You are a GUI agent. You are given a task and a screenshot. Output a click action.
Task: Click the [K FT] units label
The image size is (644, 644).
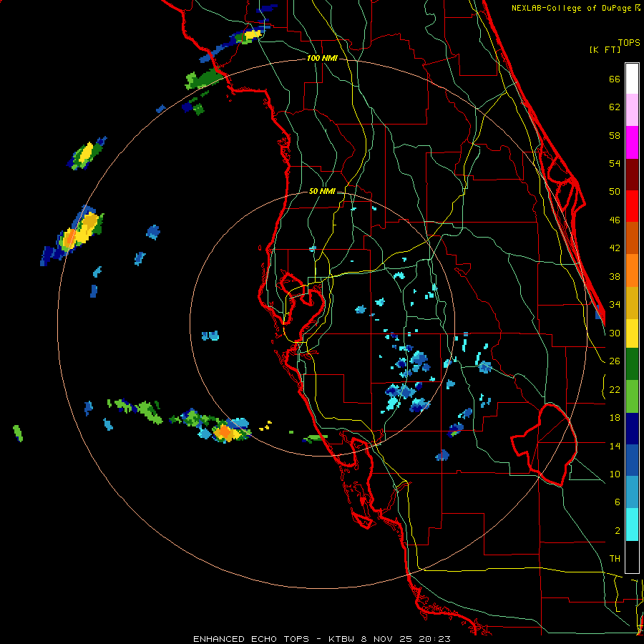click(605, 50)
